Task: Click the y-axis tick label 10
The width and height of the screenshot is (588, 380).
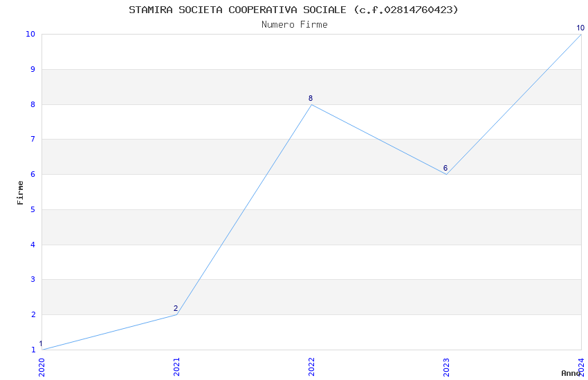Action: pyautogui.click(x=30, y=34)
